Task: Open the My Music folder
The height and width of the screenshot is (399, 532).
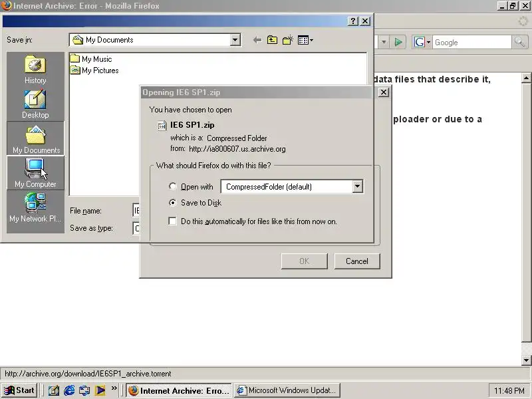Action: [91, 59]
